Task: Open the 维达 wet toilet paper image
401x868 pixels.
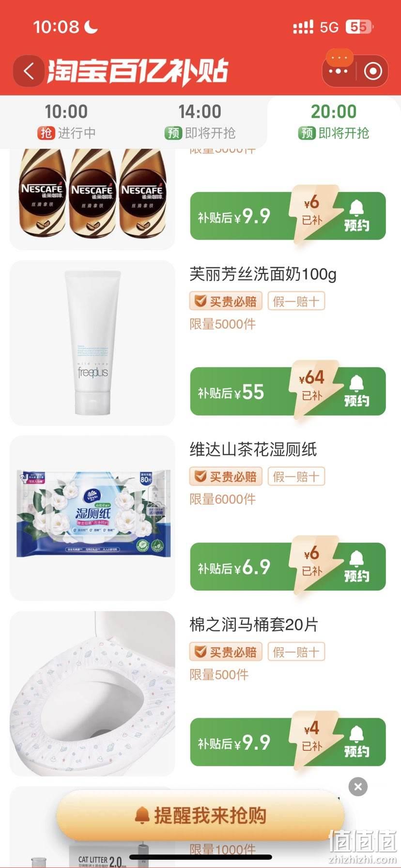Action: coord(93,518)
